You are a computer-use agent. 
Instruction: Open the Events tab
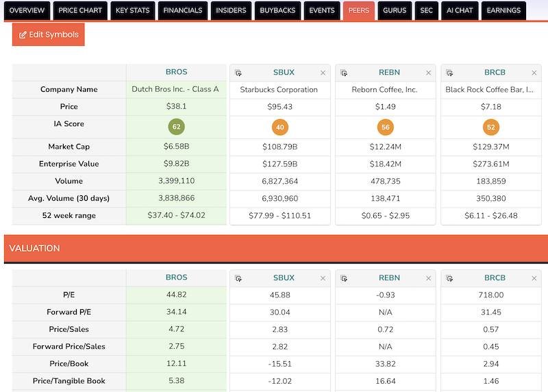tap(322, 10)
